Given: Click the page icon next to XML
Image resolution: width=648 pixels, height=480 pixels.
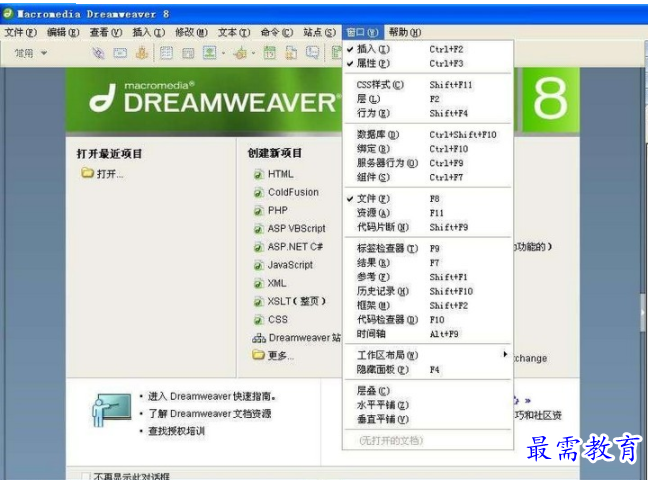Looking at the screenshot, I should coord(258,284).
